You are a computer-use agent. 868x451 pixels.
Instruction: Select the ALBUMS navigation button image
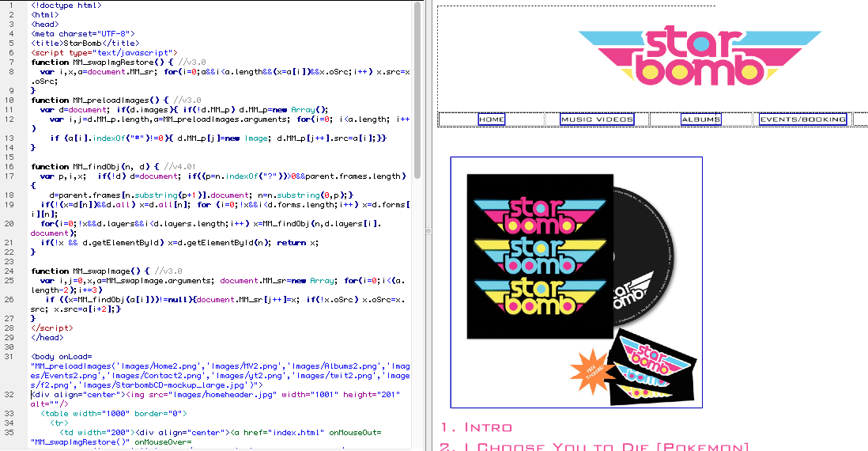(x=701, y=119)
